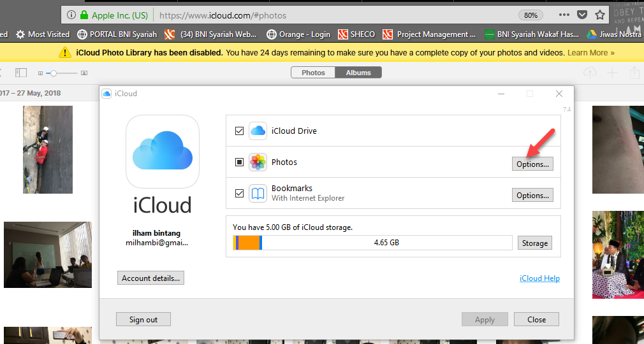Click the plus add icon in Photos toolbar
The width and height of the screenshot is (644, 344).
612,73
